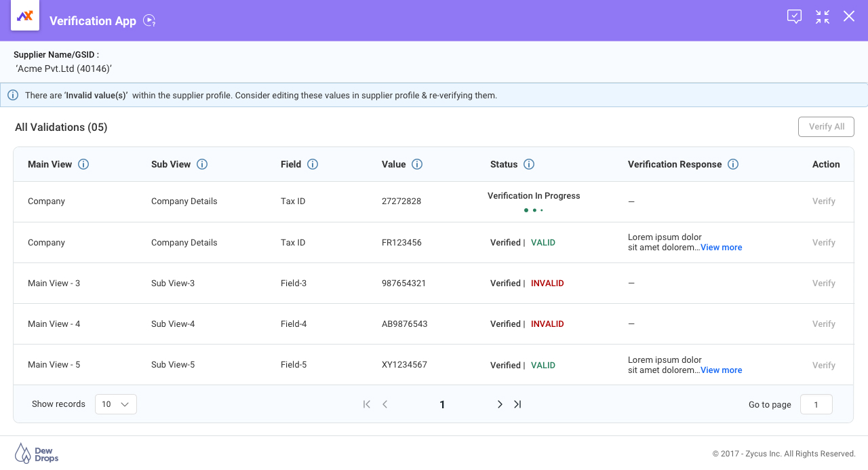Image resolution: width=868 pixels, height=470 pixels.
Task: Click the value 27272828 cell
Action: tap(401, 201)
